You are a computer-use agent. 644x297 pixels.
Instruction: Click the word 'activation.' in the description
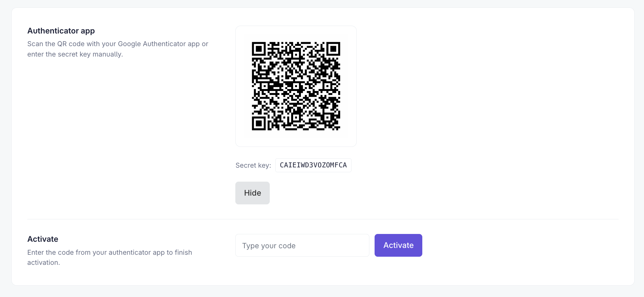pyautogui.click(x=43, y=263)
